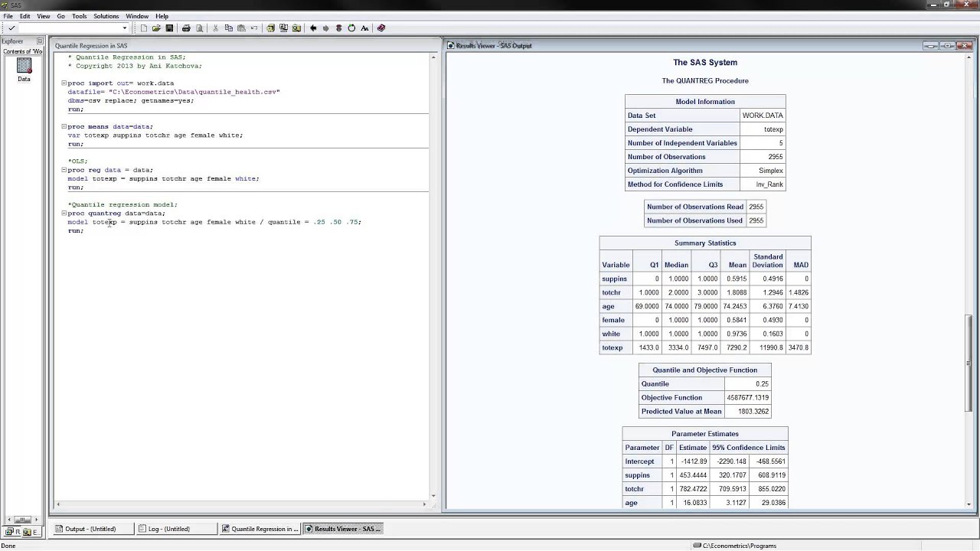Collapse the proc quantreg code block
The width and height of the screenshot is (980, 551).
[x=64, y=214]
